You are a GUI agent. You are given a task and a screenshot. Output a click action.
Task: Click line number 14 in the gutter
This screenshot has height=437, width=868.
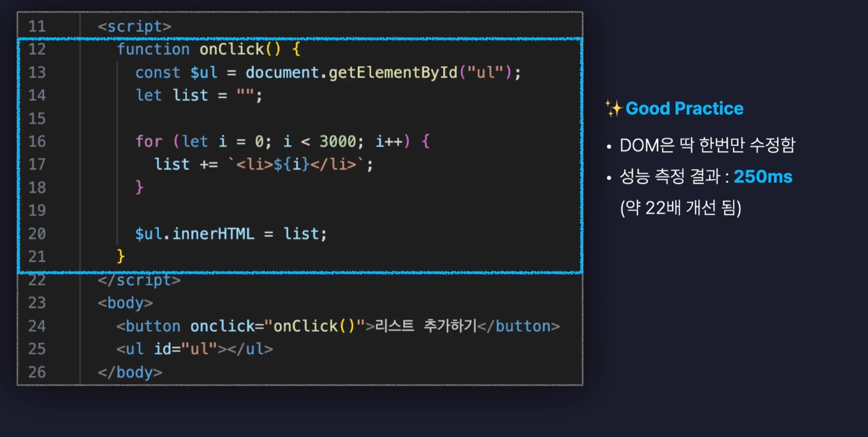coord(36,95)
